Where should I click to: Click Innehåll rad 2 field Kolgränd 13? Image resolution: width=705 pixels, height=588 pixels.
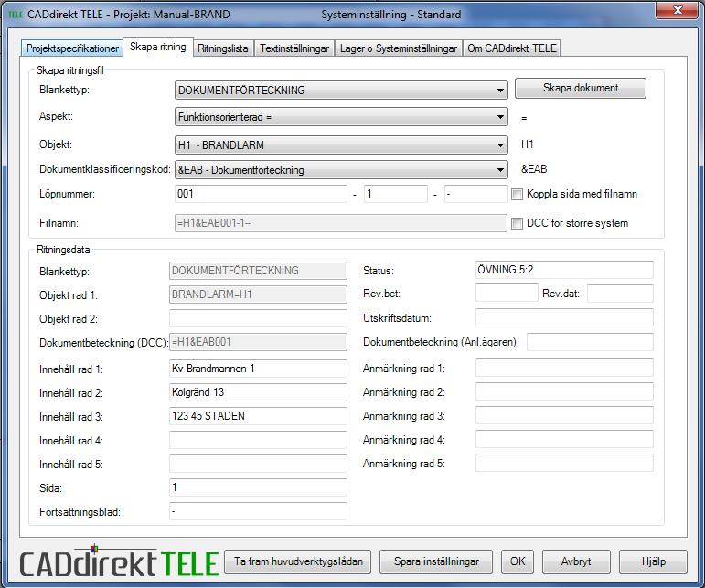click(x=258, y=392)
